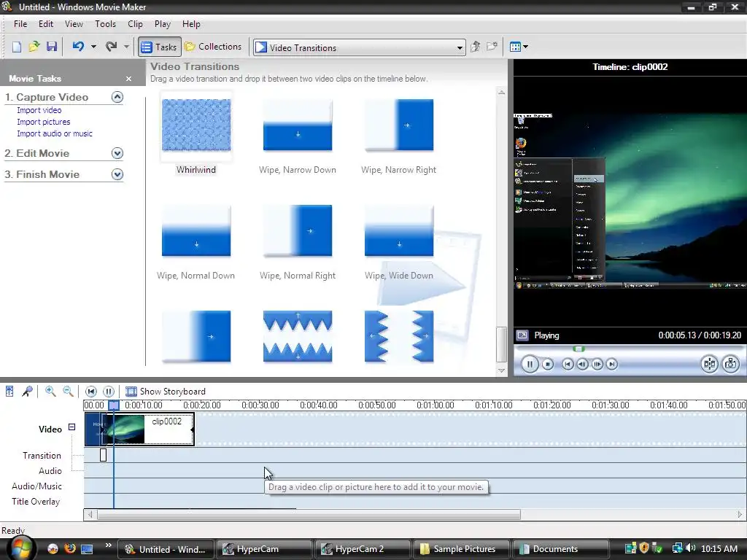Select the Wipe, Normal Down transition
This screenshot has width=747, height=560.
[196, 231]
